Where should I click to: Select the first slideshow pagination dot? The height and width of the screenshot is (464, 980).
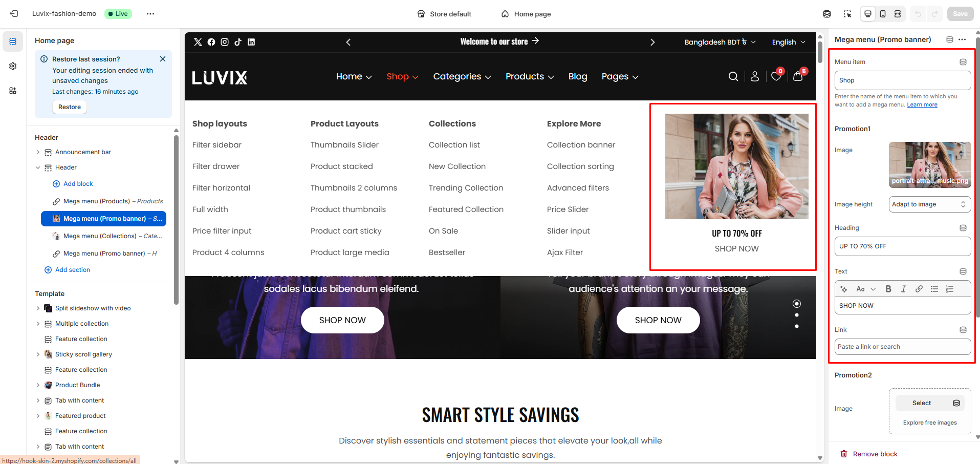[x=797, y=304]
